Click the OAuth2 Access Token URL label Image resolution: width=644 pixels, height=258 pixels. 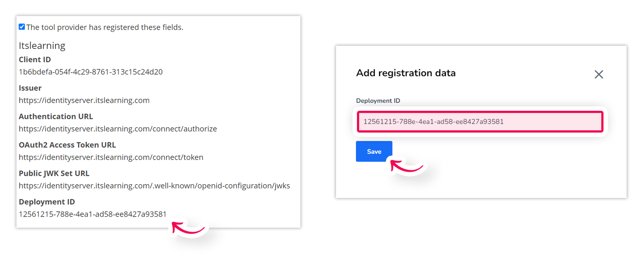67,145
